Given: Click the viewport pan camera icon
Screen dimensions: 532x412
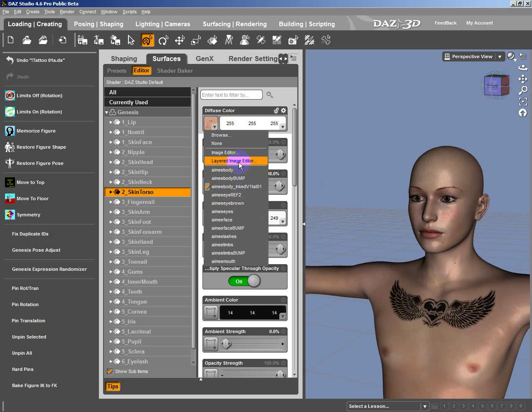Looking at the screenshot, I should tap(523, 79).
